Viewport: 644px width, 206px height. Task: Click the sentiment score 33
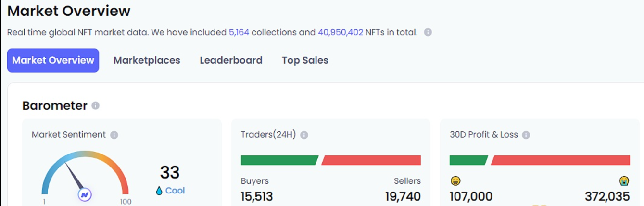tap(170, 172)
